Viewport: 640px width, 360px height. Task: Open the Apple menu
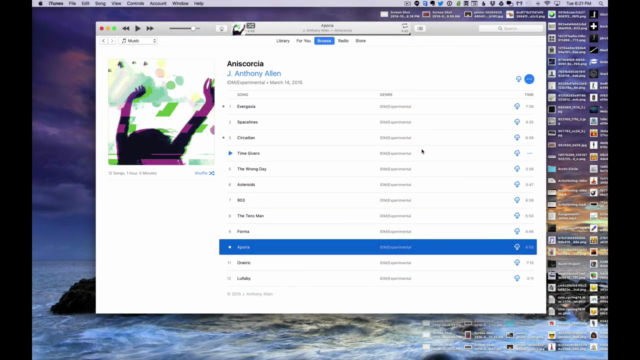(40, 3)
